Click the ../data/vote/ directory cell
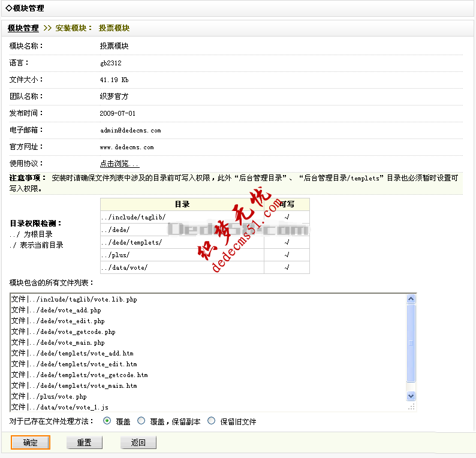476x458 pixels. [x=182, y=267]
